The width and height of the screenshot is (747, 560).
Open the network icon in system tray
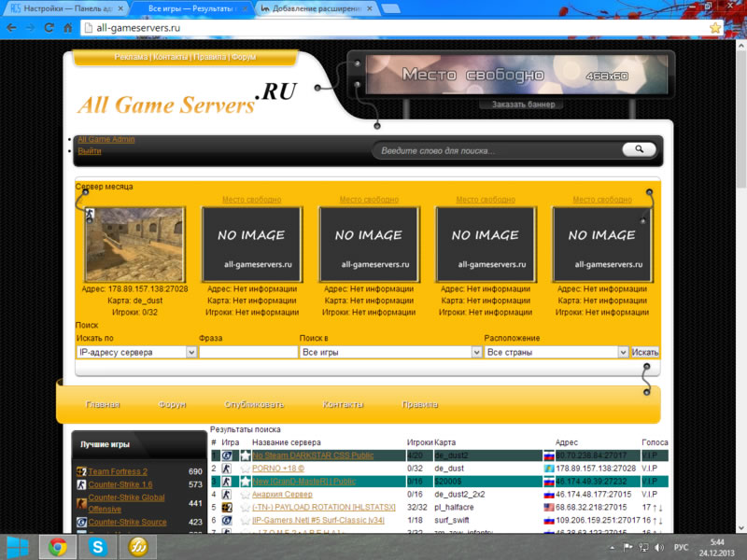pyautogui.click(x=643, y=548)
